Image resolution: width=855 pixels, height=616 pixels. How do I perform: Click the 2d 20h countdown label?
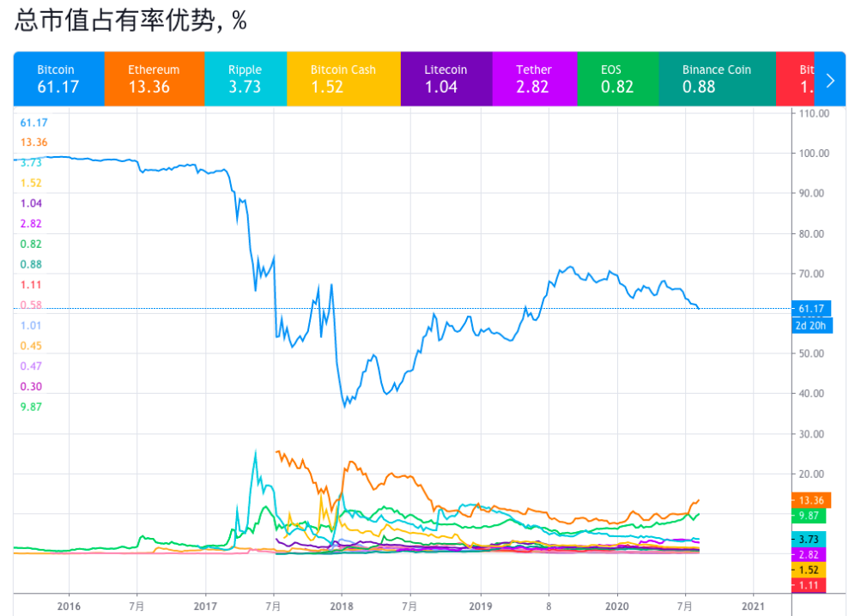tap(812, 325)
